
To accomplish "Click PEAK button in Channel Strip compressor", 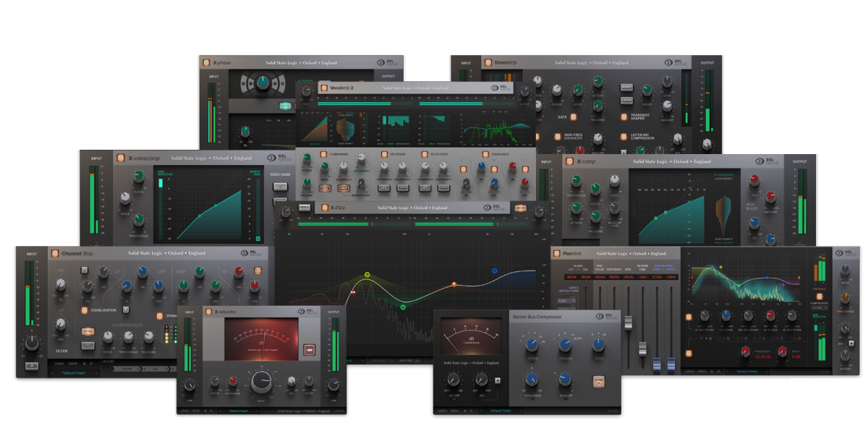I will click(88, 331).
